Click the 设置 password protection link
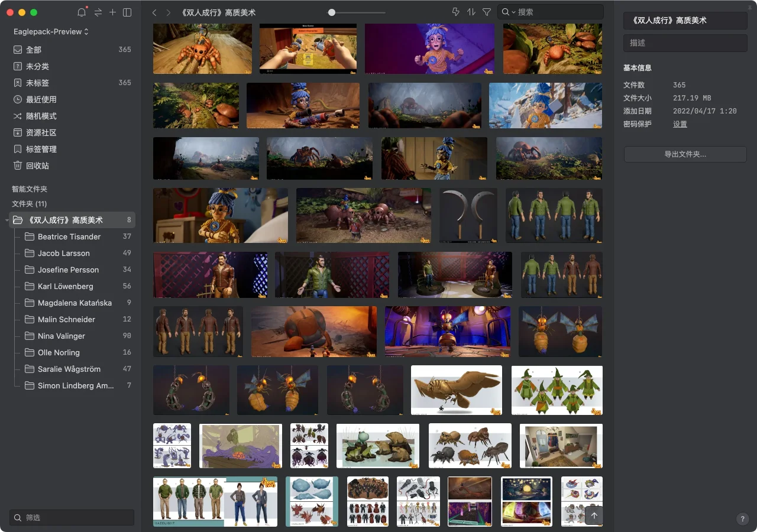Image resolution: width=757 pixels, height=532 pixels. coord(680,124)
